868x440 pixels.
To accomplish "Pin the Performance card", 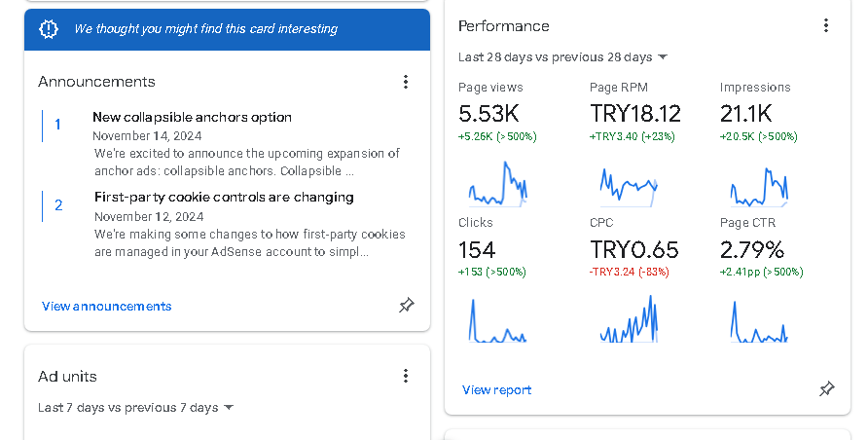I will click(826, 388).
